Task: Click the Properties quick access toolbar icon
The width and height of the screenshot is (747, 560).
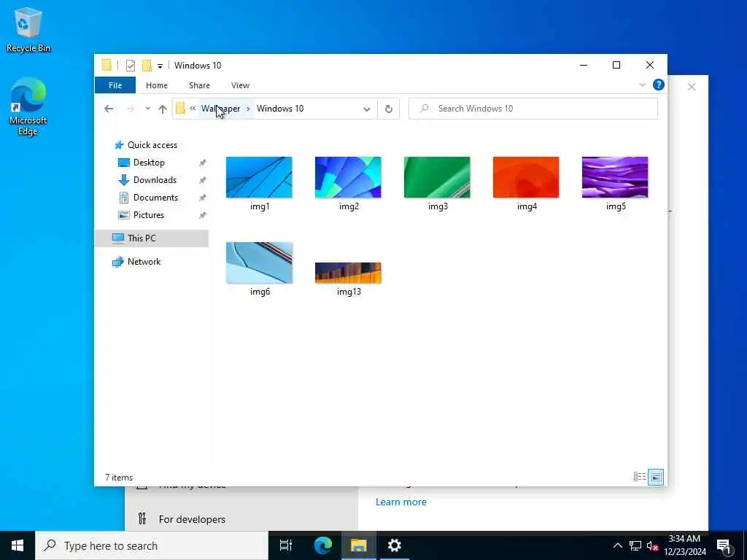Action: [x=130, y=65]
